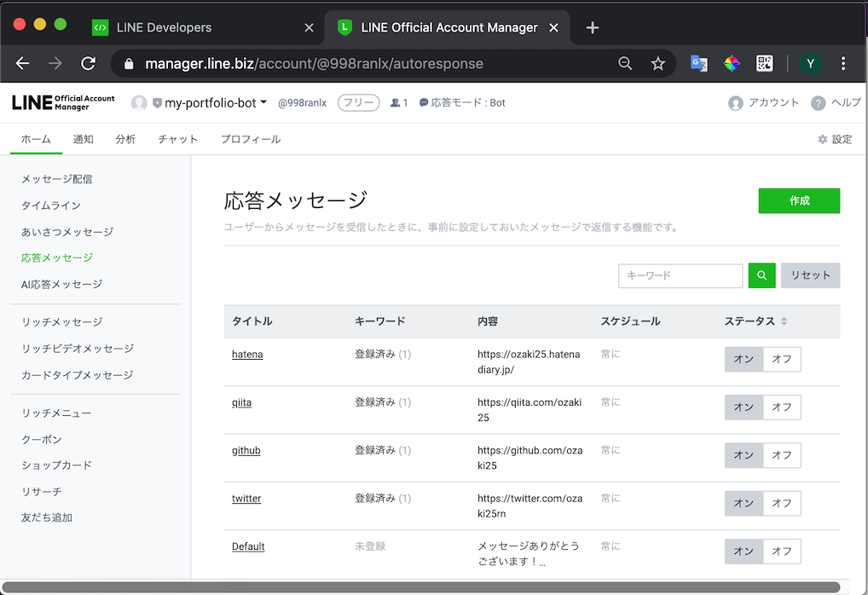Screen dimensions: 868x595
Task: Open the プロフィール tab
Action: (x=250, y=140)
